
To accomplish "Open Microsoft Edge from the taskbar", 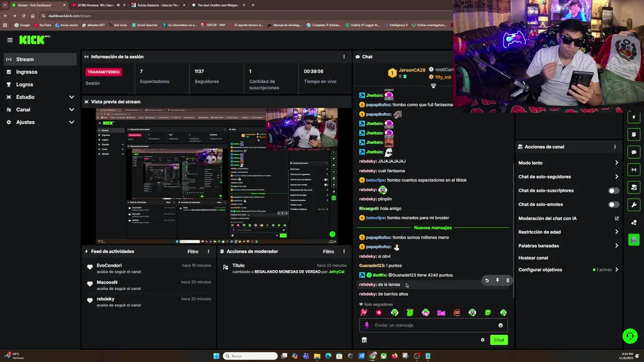I will (x=328, y=356).
